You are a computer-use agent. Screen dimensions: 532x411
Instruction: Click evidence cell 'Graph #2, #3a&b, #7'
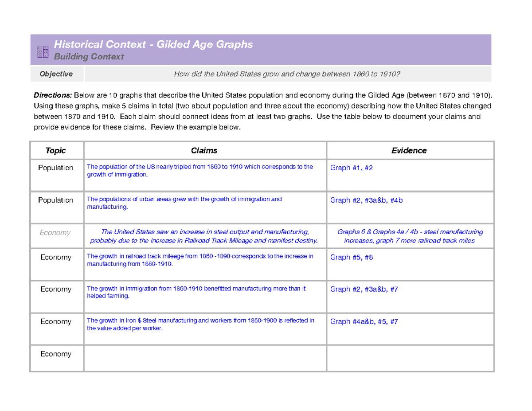click(x=364, y=290)
